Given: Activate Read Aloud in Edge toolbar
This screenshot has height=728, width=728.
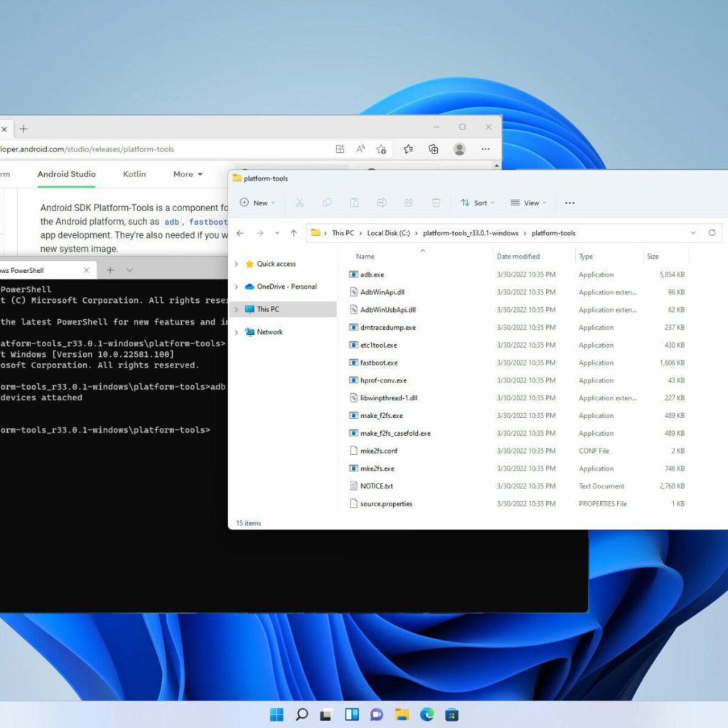Looking at the screenshot, I should [360, 149].
